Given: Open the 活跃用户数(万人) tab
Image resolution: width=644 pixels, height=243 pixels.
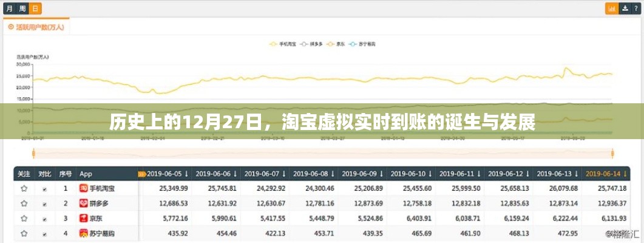Looking at the screenshot, I should [36, 27].
